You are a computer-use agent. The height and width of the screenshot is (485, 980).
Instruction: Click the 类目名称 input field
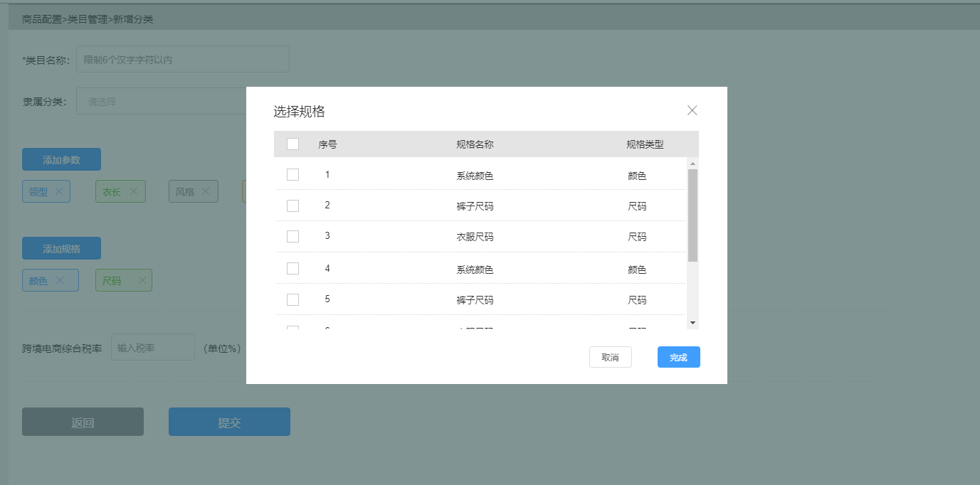point(182,59)
